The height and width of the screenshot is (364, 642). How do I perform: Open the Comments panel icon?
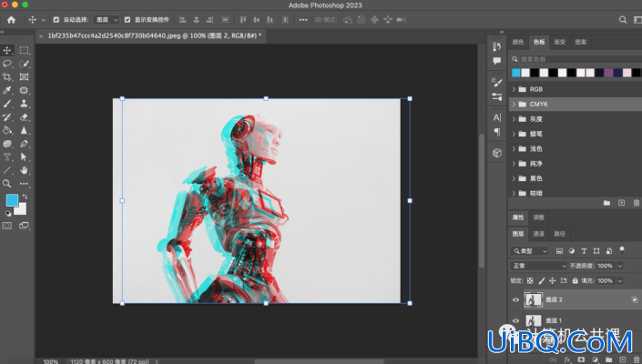pyautogui.click(x=497, y=61)
